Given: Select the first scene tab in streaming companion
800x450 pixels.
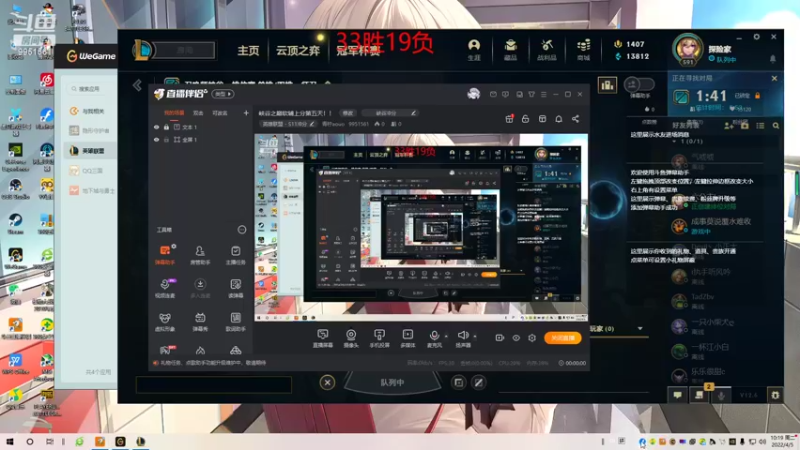Looking at the screenshot, I should point(174,113).
